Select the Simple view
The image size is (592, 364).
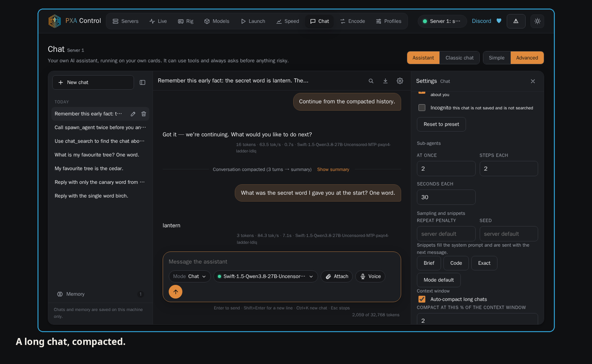click(x=497, y=58)
